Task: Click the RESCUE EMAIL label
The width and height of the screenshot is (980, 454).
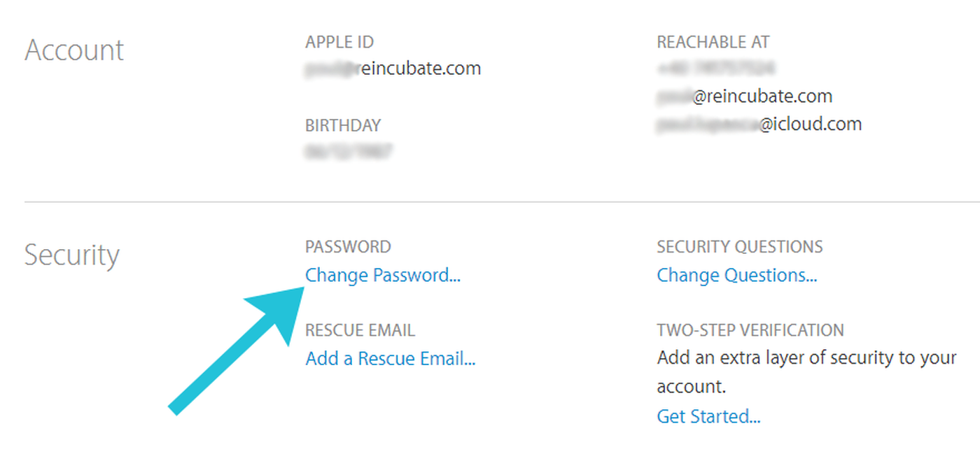Action: tap(360, 330)
